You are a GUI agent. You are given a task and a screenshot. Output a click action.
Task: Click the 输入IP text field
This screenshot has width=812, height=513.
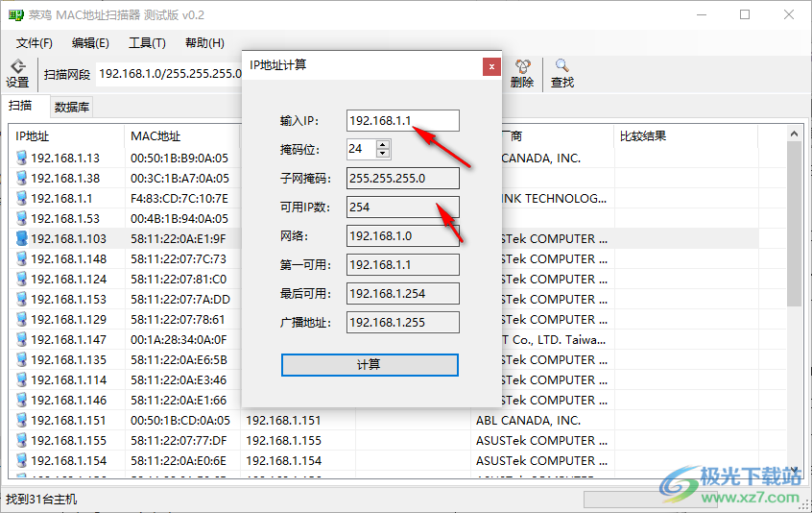pos(403,120)
